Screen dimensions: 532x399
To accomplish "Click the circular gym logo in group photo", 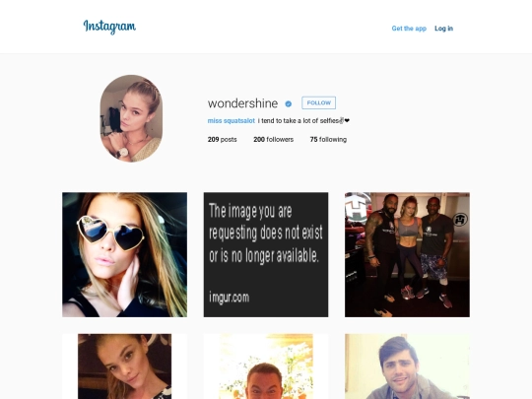I will coord(461,220).
